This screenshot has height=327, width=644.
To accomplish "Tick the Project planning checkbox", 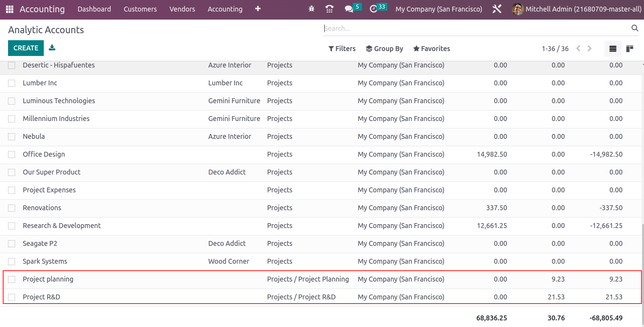I will 12,279.
